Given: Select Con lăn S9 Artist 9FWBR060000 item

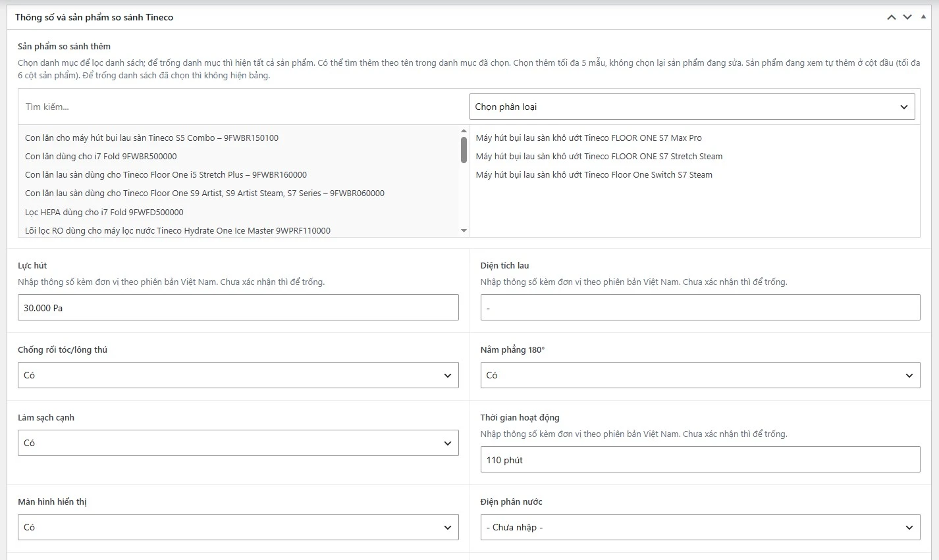Looking at the screenshot, I should click(x=239, y=193).
